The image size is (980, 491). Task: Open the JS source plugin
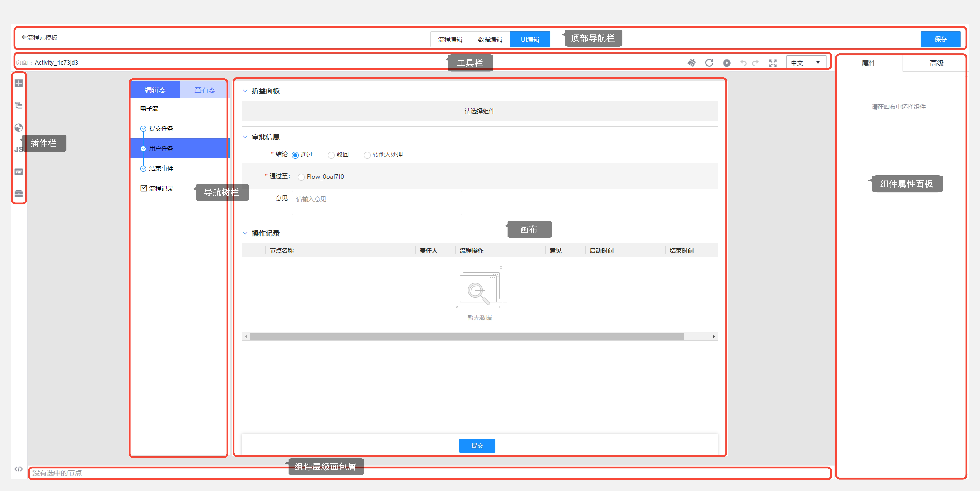[x=18, y=150]
